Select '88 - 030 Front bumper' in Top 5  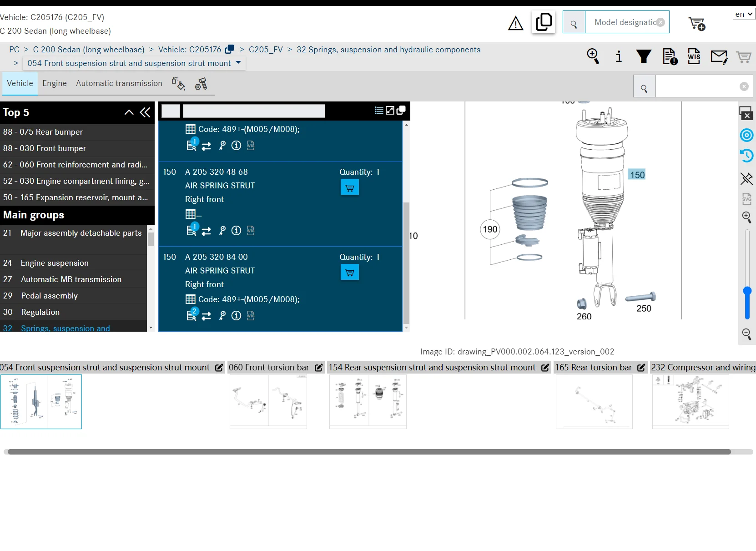(x=77, y=148)
